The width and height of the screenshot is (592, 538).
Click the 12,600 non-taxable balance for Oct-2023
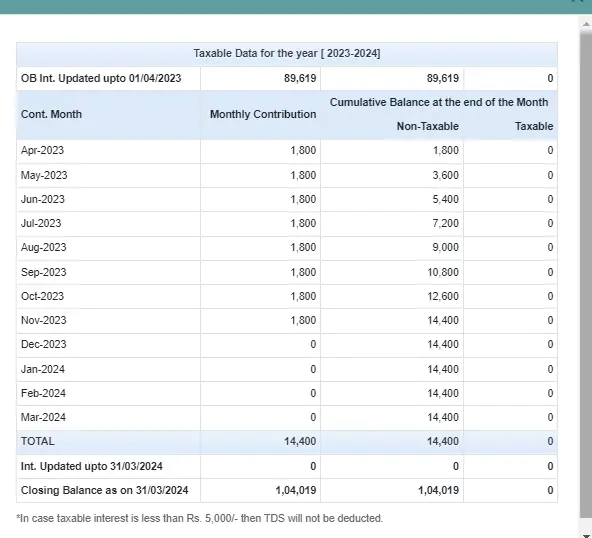(x=443, y=296)
